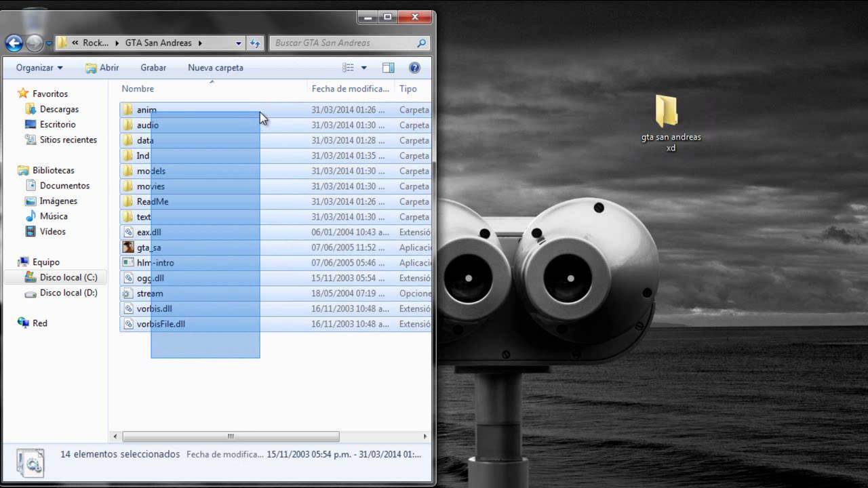Screen dimensions: 868x488
Task: Click the horizontal scrollbar of the file list
Action: [231, 436]
